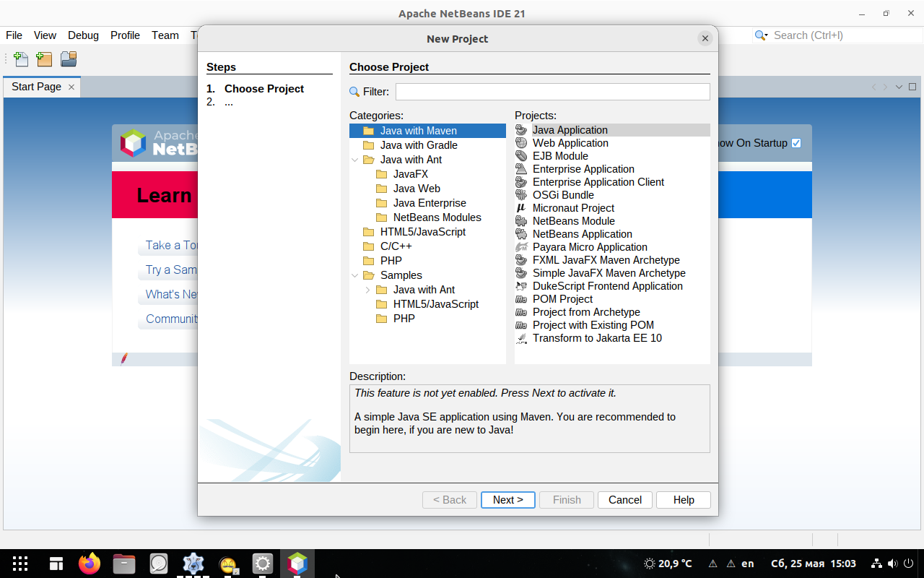The image size is (924, 578).
Task: Select Project from Archetype
Action: click(x=586, y=312)
